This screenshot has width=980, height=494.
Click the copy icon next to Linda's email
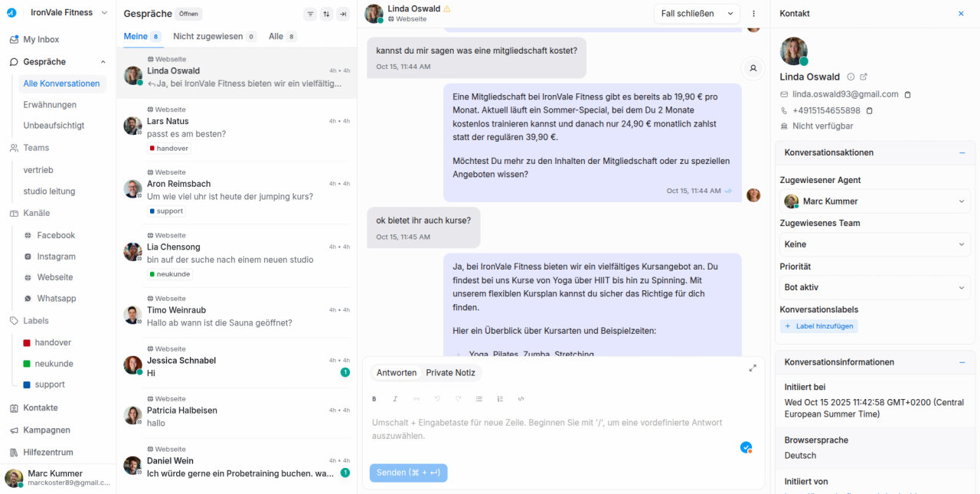pos(907,94)
